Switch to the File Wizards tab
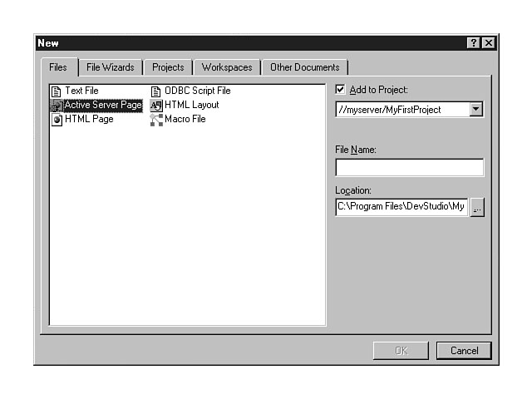 [x=111, y=67]
